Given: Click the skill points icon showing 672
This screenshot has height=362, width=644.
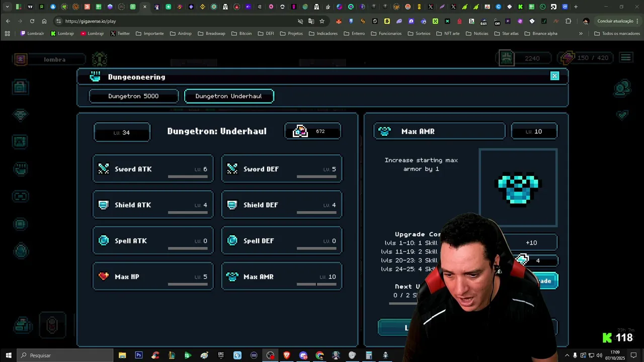Looking at the screenshot, I should (300, 131).
